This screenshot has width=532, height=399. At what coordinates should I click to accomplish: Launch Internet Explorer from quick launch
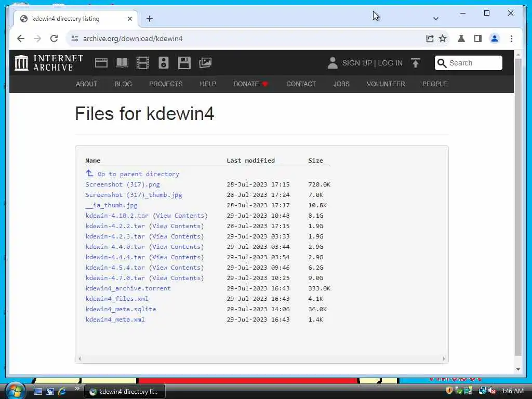click(62, 391)
